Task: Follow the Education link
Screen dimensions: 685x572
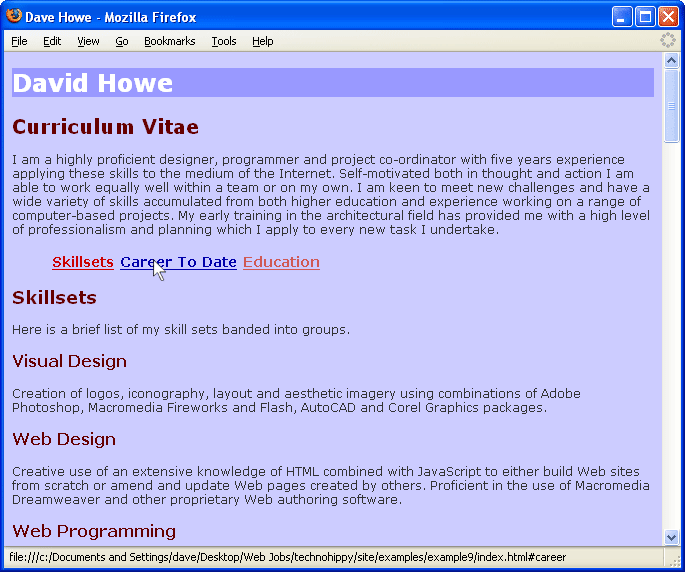Action: pyautogui.click(x=281, y=262)
